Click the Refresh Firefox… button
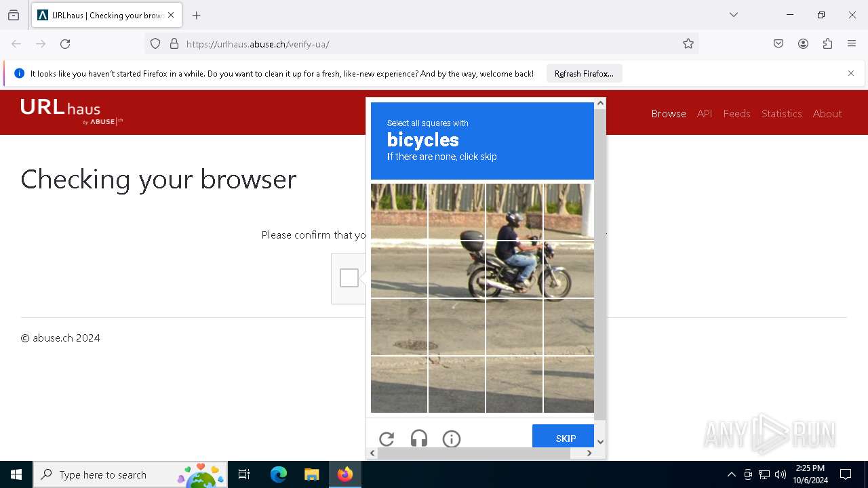 tap(584, 74)
